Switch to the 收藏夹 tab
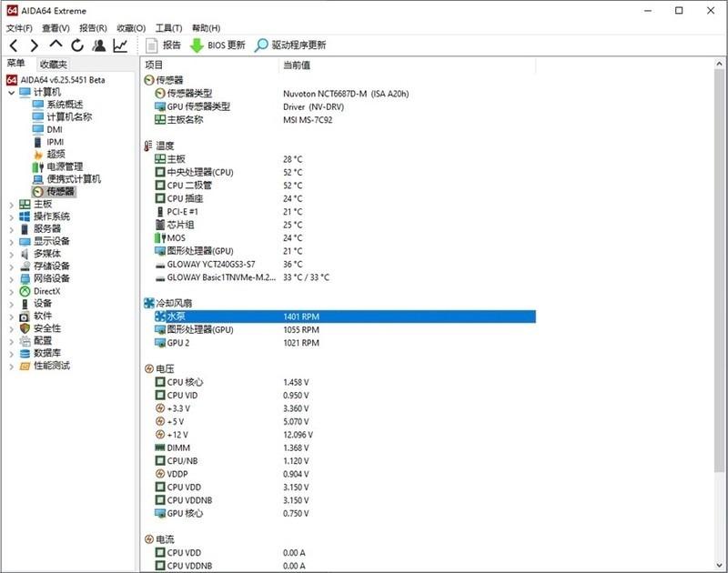This screenshot has height=573, width=728. point(53,65)
